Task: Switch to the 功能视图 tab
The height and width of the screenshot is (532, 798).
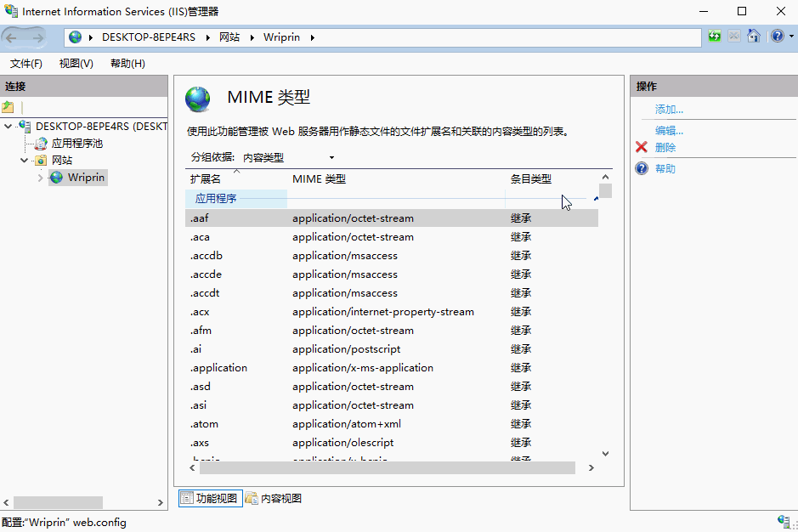Action: [210, 498]
